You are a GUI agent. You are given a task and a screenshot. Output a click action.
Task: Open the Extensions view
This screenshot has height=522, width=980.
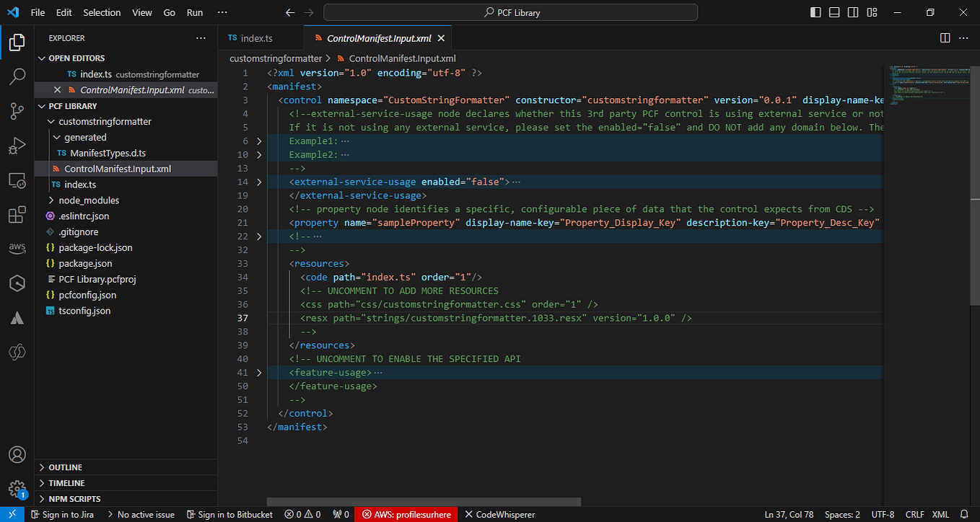(17, 214)
